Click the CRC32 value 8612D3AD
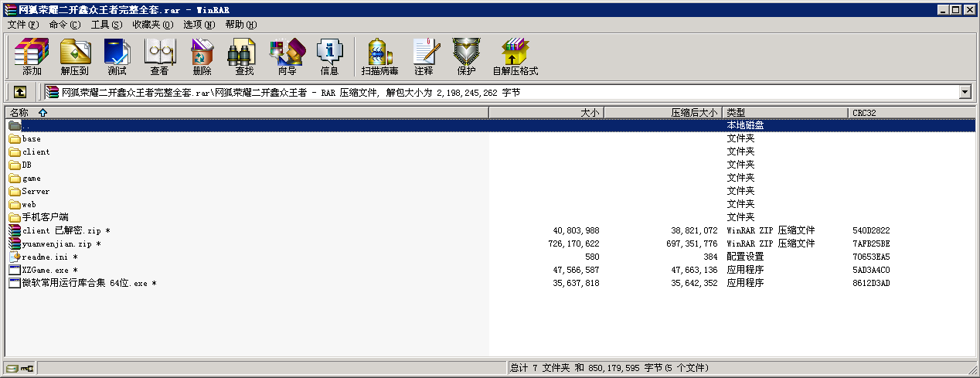 pos(871,284)
